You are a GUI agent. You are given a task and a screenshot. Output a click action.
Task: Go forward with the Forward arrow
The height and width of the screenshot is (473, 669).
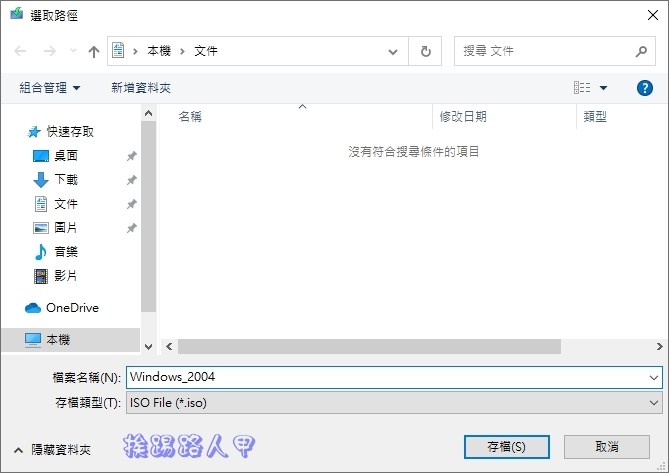tap(49, 51)
